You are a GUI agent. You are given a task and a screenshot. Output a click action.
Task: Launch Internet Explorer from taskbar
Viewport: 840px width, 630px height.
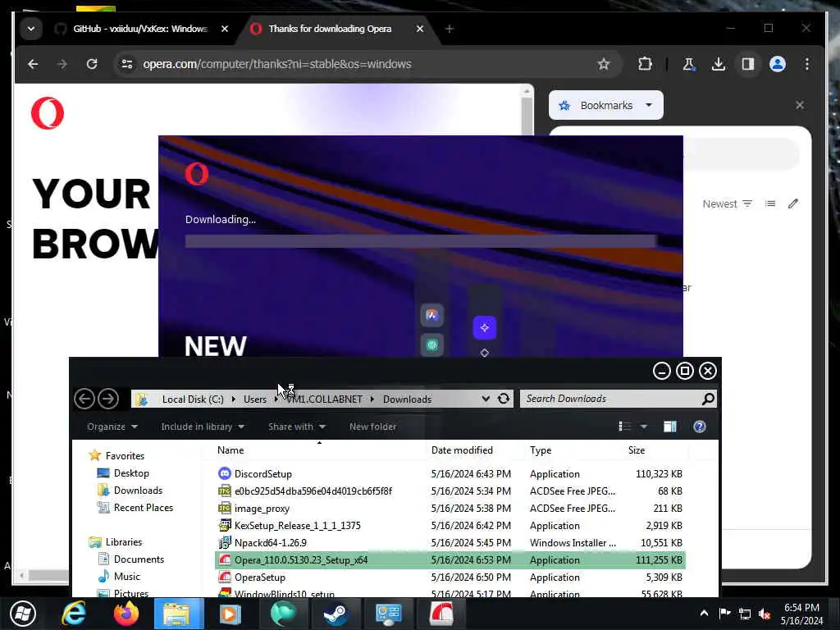[x=73, y=614]
